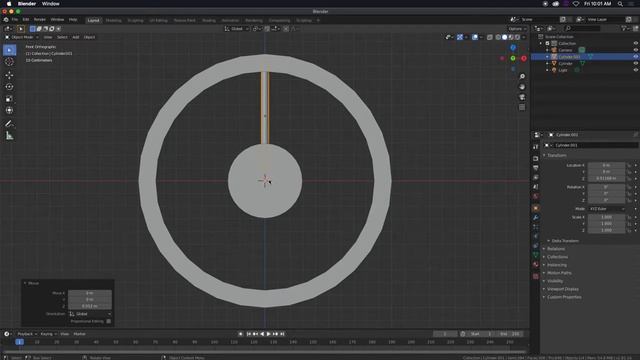Click the Move Z value field in operator panel
The width and height of the screenshot is (640, 360).
[90, 306]
